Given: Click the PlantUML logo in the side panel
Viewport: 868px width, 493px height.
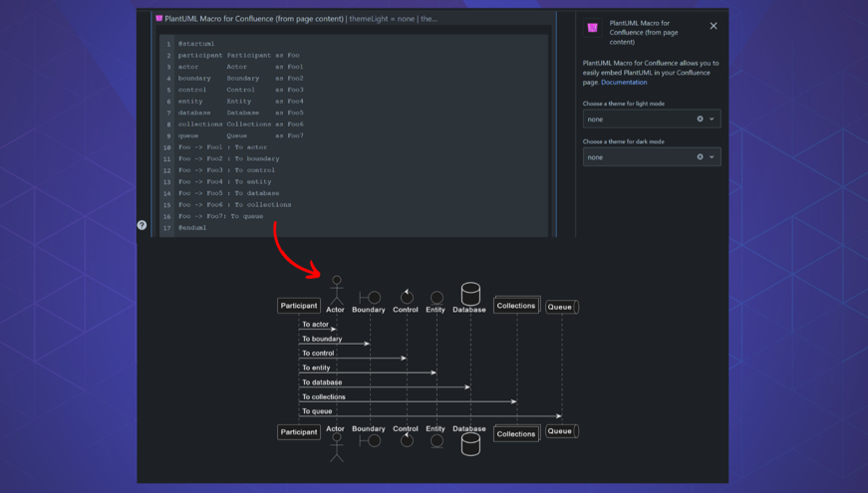Looking at the screenshot, I should pos(593,28).
